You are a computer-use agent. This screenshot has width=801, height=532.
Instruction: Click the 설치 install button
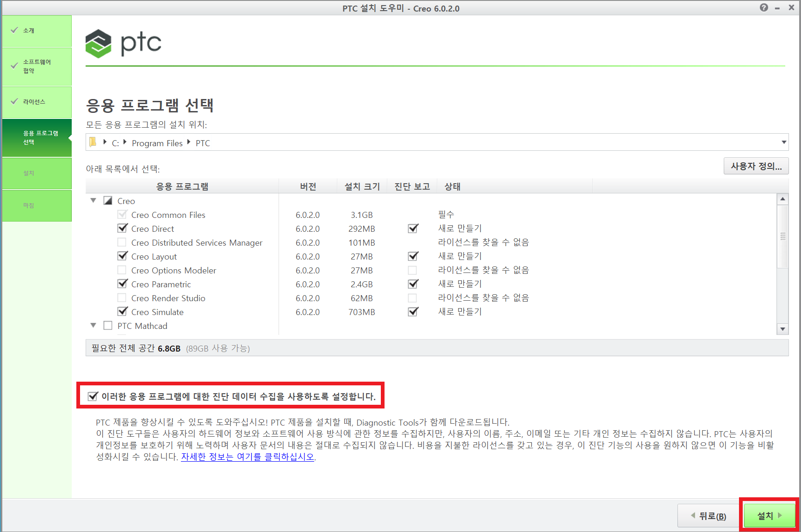click(769, 515)
